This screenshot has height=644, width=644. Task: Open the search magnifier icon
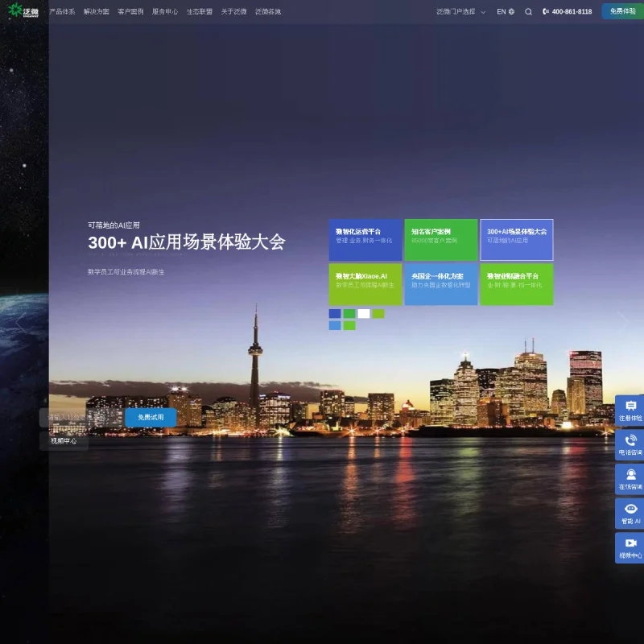(528, 11)
